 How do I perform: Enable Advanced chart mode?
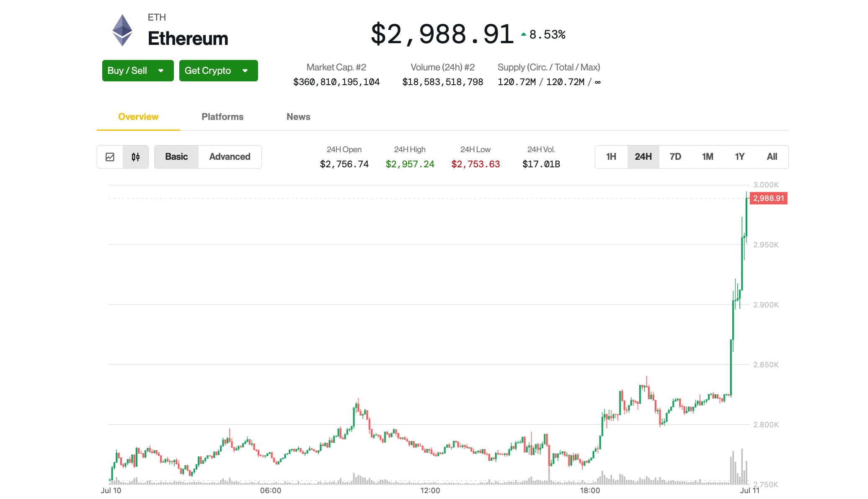coord(230,156)
